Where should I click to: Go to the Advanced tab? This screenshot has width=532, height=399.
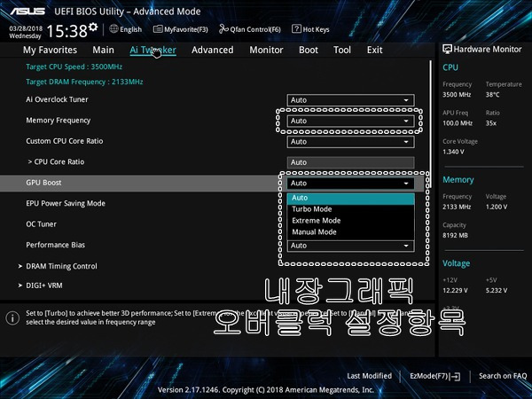213,50
